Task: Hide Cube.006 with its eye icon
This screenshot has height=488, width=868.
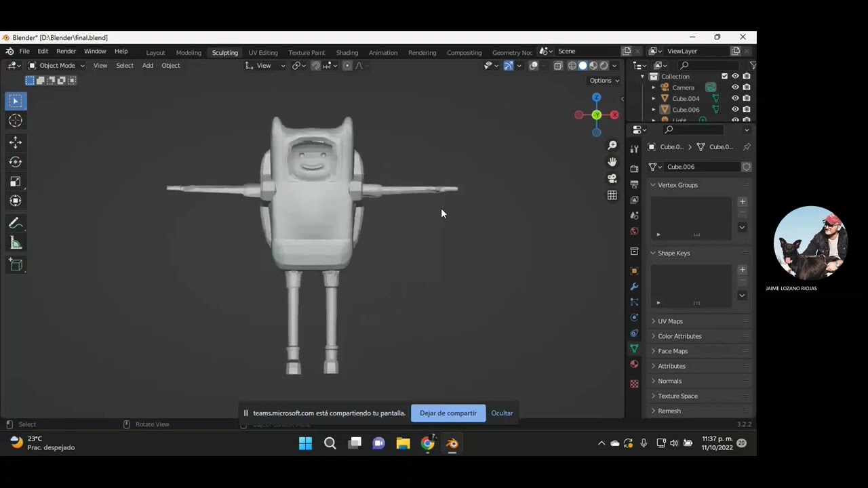Action: point(735,109)
